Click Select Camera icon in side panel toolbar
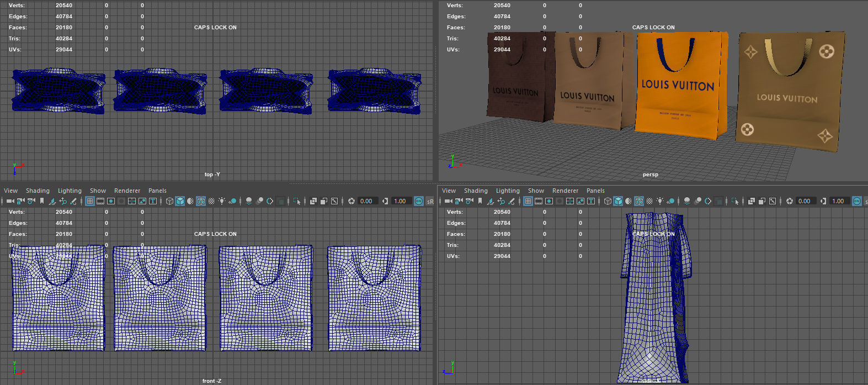 point(448,201)
